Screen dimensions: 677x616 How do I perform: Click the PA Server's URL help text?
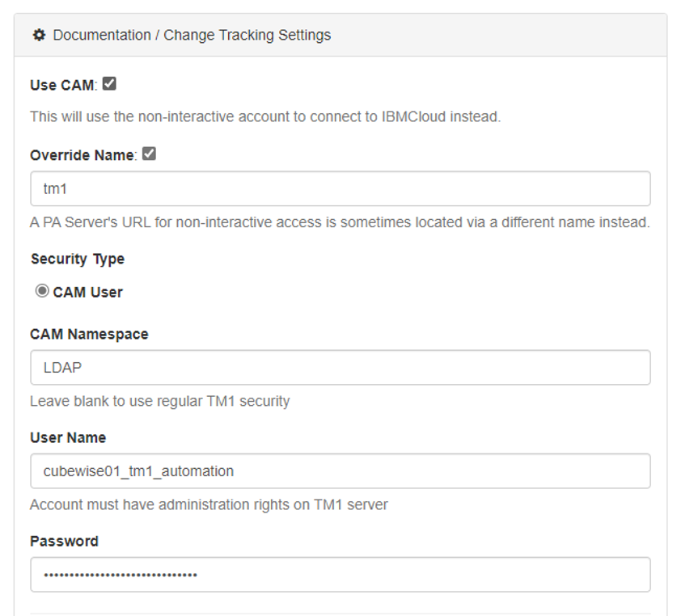[x=340, y=222]
